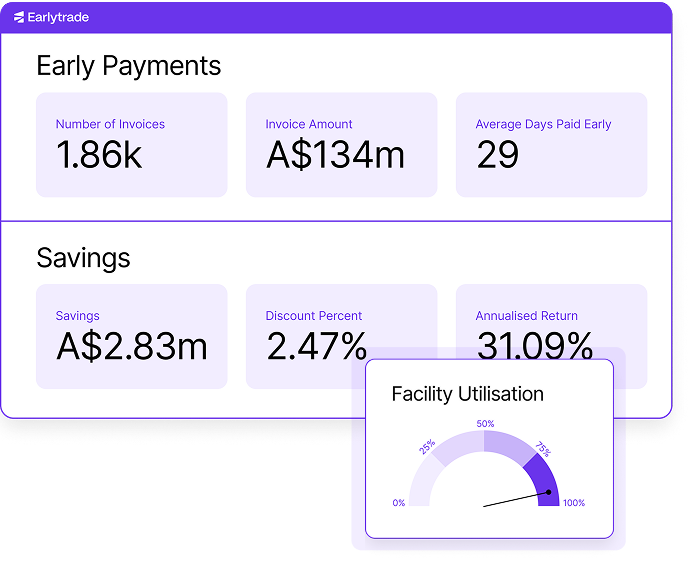The width and height of the screenshot is (692, 561).
Task: Click the Earlytrade logo icon
Action: pos(19,17)
